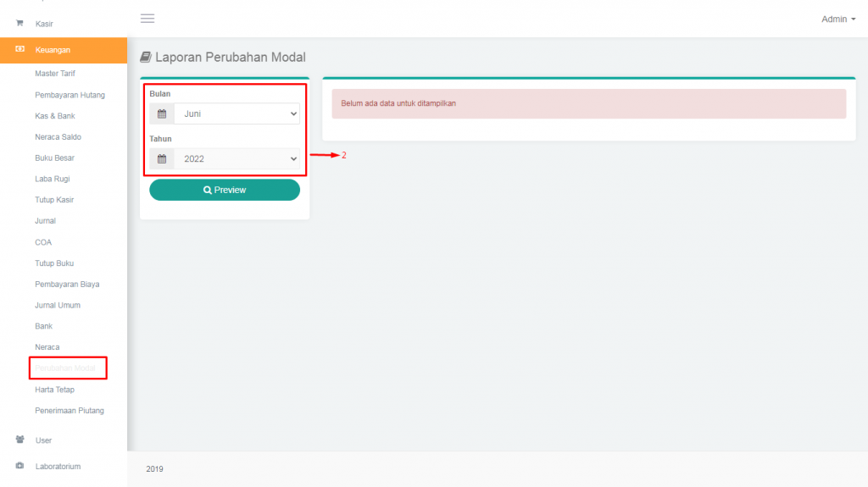Click the hamburger menu icon
This screenshot has height=487, width=868.
(x=147, y=19)
